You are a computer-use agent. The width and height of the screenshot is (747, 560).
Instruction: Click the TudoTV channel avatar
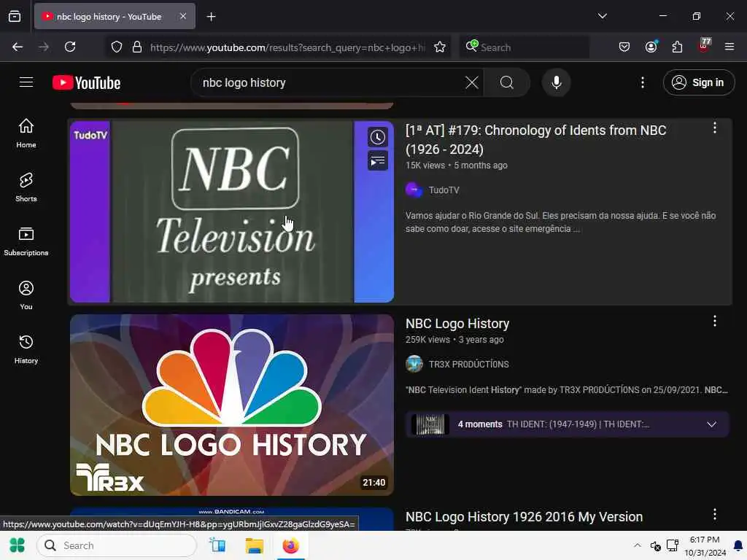coord(414,190)
